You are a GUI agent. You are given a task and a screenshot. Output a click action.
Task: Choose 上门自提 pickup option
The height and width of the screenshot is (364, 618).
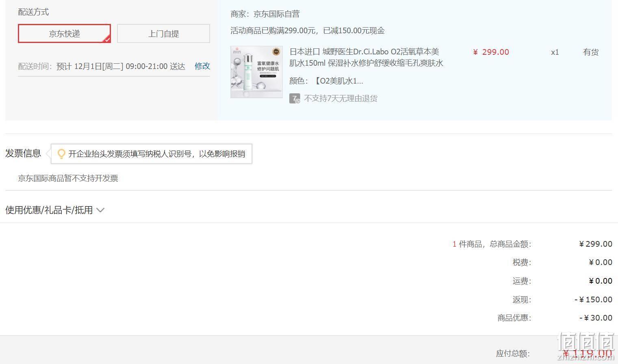(x=163, y=33)
